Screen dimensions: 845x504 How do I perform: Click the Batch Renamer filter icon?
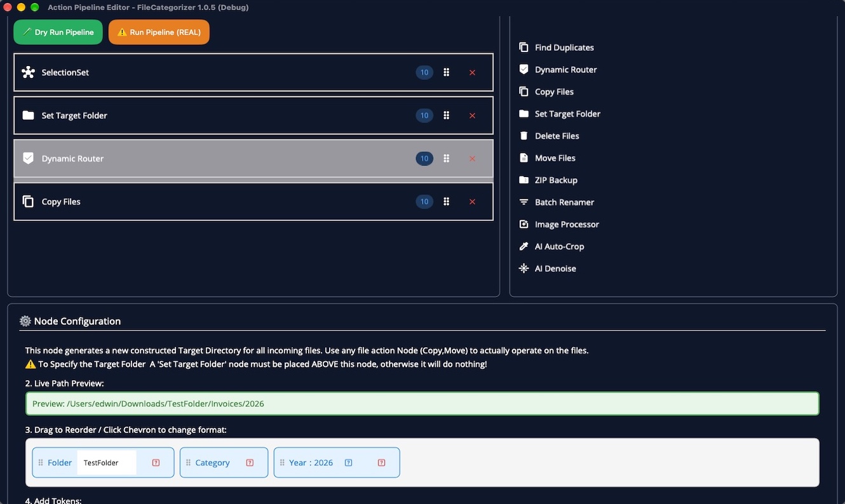pyautogui.click(x=524, y=202)
